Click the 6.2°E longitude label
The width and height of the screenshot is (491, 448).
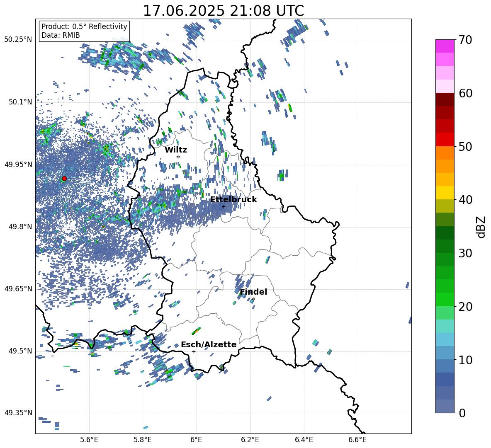pos(250,440)
